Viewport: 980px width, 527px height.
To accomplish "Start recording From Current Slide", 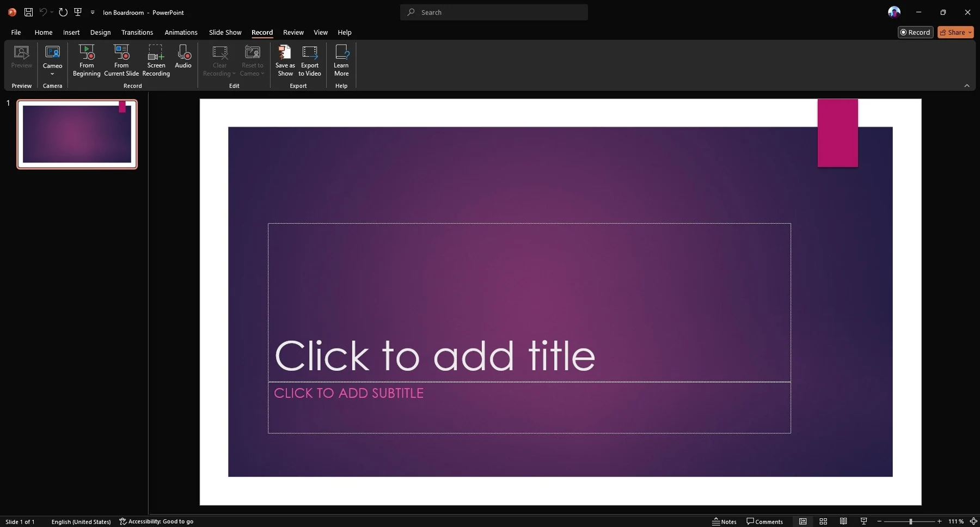I will (121, 60).
